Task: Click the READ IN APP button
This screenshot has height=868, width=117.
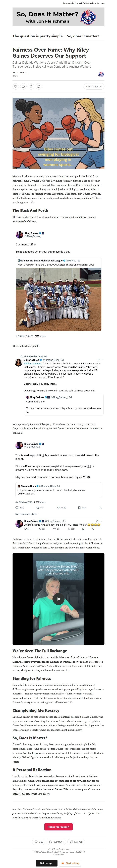Action: pos(94,87)
